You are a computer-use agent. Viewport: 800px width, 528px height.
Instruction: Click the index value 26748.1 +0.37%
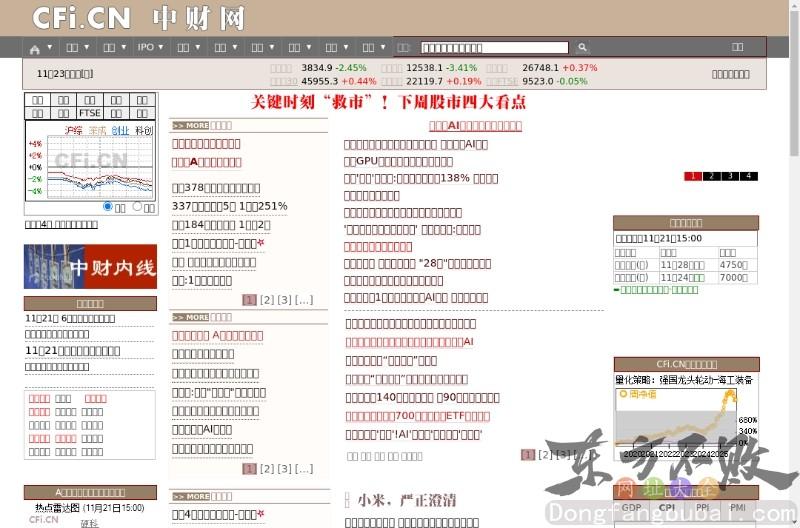(560, 68)
